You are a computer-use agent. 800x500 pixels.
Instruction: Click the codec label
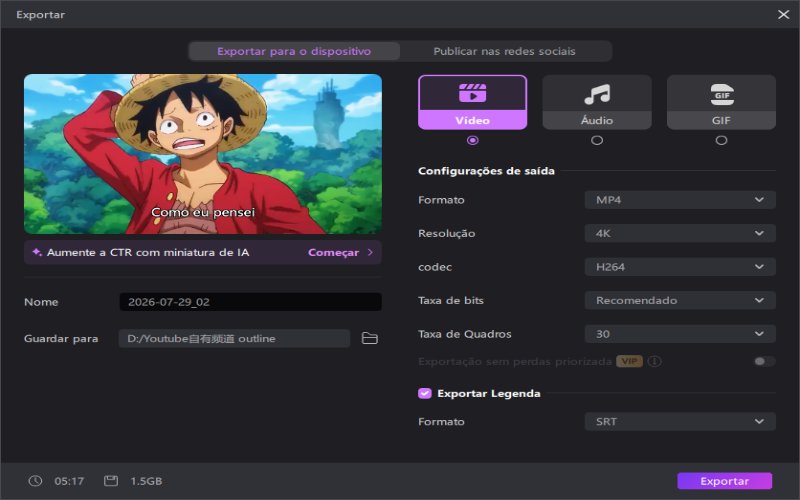[x=435, y=267]
